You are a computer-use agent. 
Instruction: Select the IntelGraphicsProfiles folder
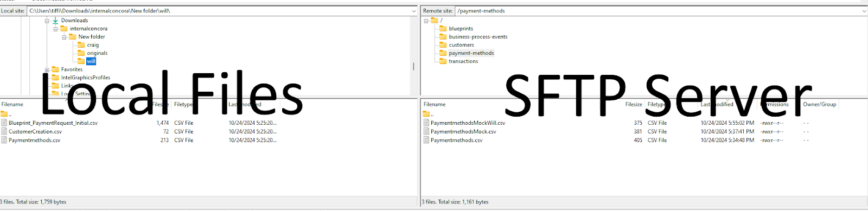click(x=86, y=78)
